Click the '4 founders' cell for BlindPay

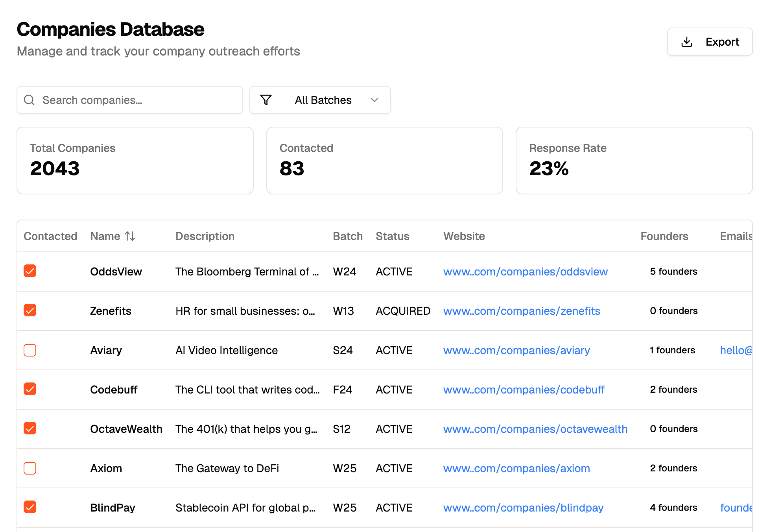click(673, 508)
